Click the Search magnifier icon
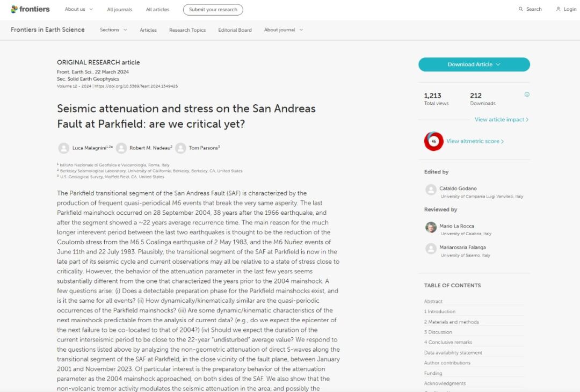 (x=520, y=9)
